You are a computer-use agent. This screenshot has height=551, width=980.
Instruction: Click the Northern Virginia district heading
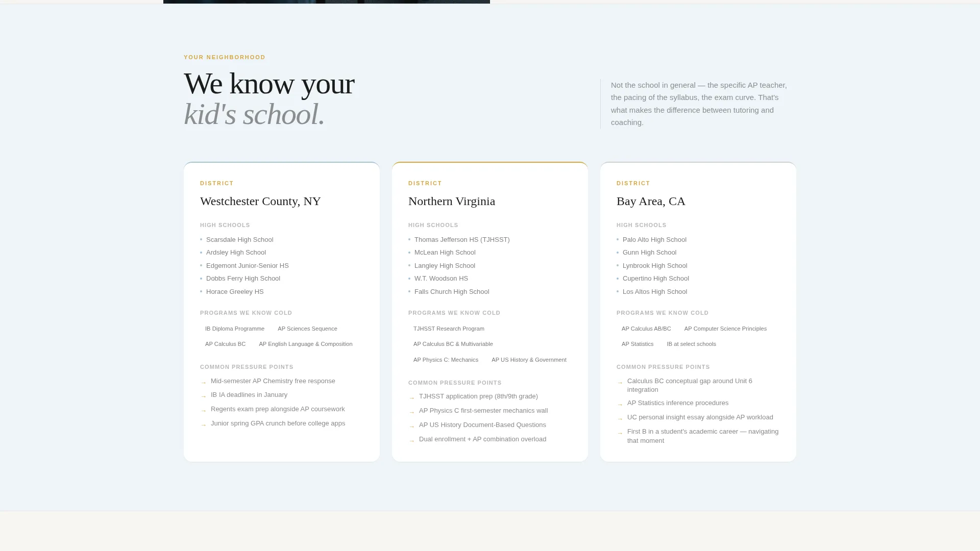coord(452,202)
